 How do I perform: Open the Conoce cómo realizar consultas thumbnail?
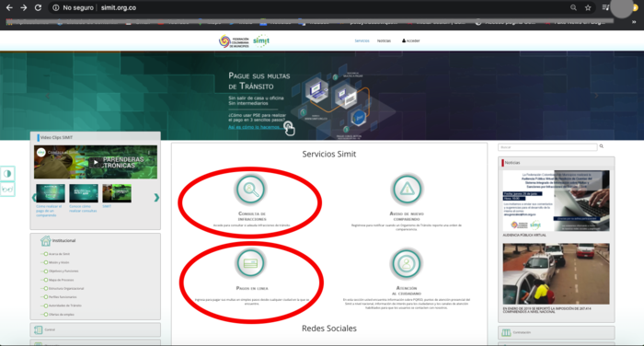click(84, 193)
